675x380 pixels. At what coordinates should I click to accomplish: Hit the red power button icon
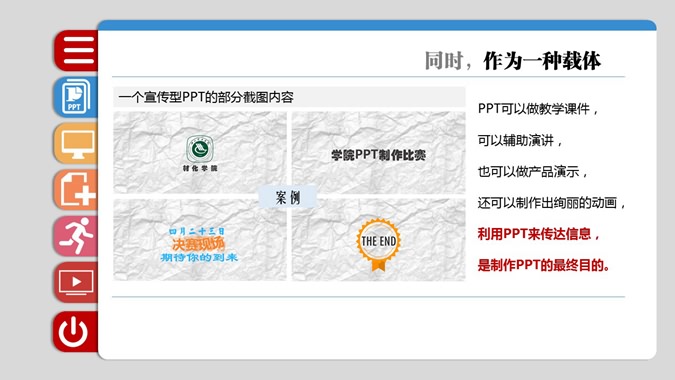pyautogui.click(x=77, y=331)
